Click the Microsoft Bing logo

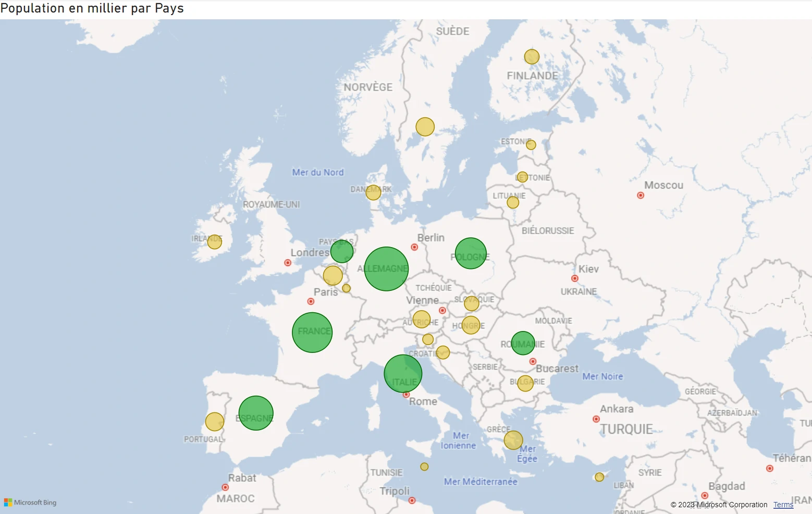30,503
